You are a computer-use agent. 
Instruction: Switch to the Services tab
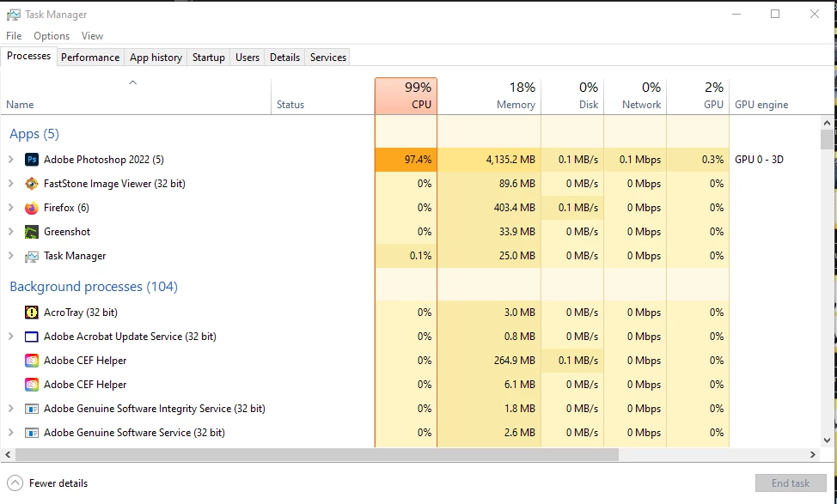tap(327, 57)
